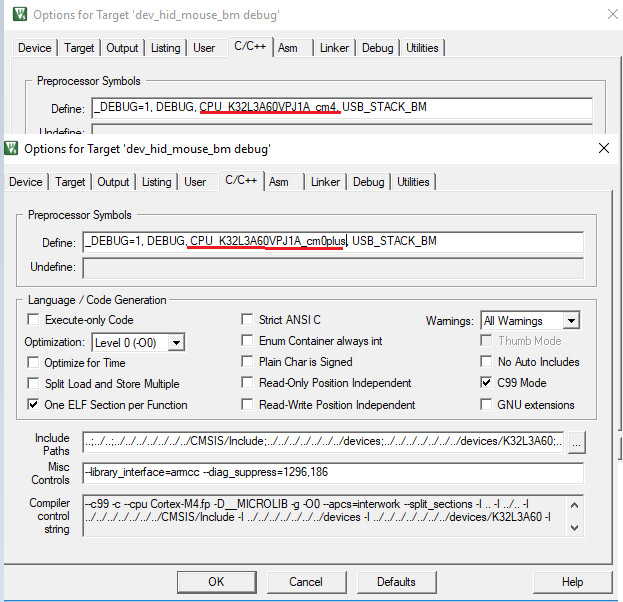Image resolution: width=623 pixels, height=602 pixels.
Task: Enable Strict ANSI C option
Action: pyautogui.click(x=249, y=320)
